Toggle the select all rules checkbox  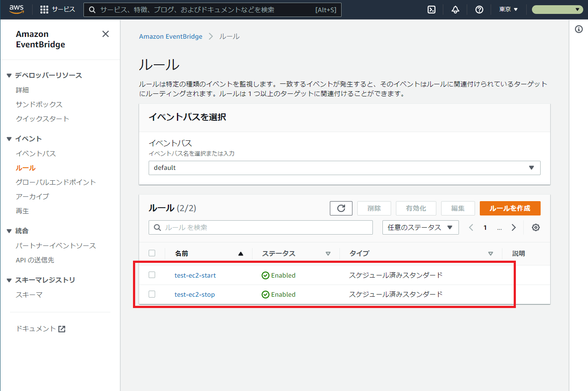[152, 253]
